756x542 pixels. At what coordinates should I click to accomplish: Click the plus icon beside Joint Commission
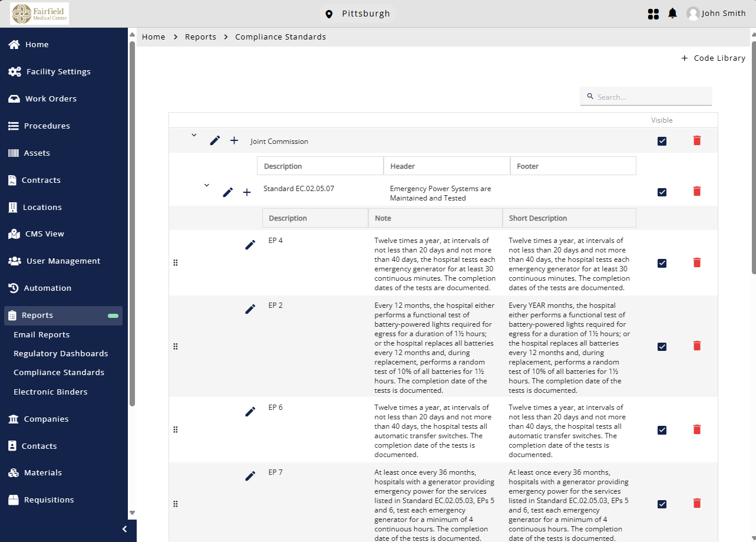coord(234,140)
